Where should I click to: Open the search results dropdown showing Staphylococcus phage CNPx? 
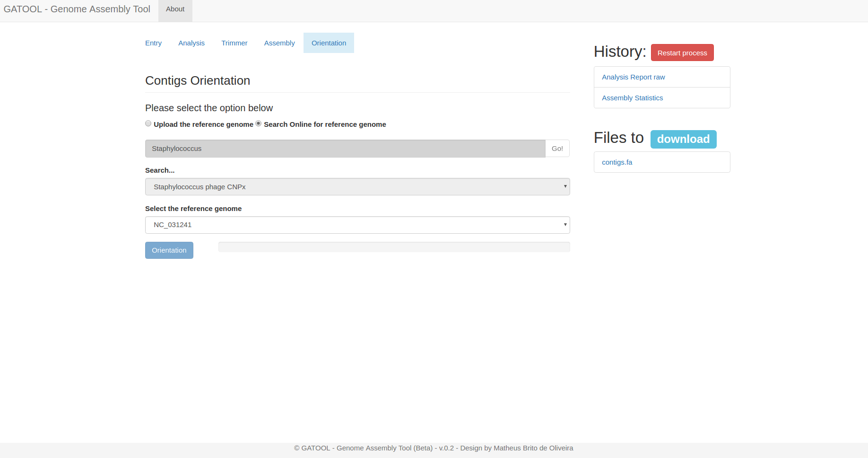click(357, 186)
